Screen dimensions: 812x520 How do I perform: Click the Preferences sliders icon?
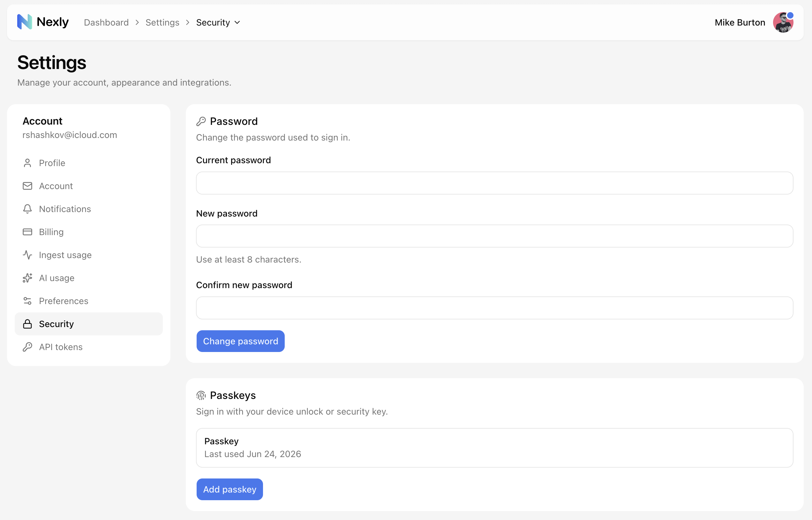pos(27,301)
